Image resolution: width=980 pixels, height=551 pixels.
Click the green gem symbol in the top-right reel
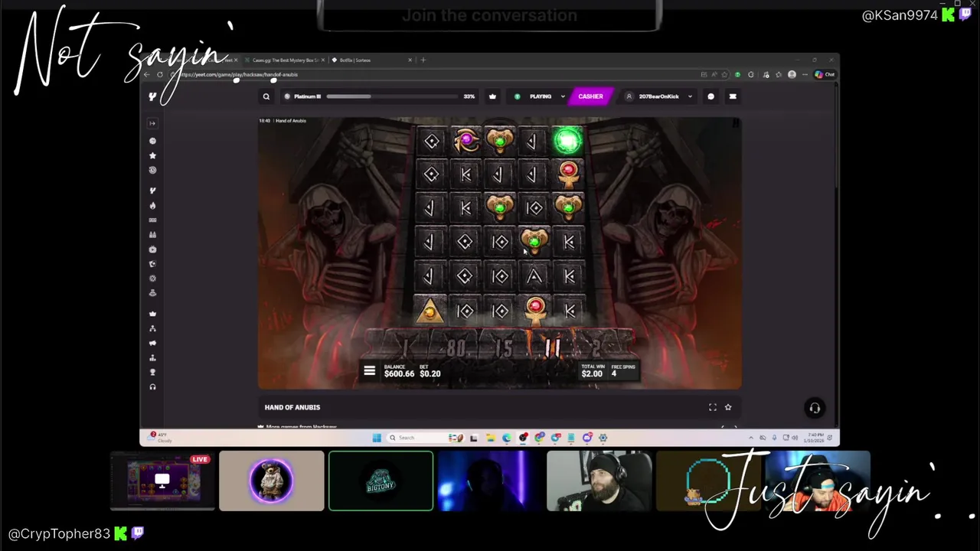568,140
